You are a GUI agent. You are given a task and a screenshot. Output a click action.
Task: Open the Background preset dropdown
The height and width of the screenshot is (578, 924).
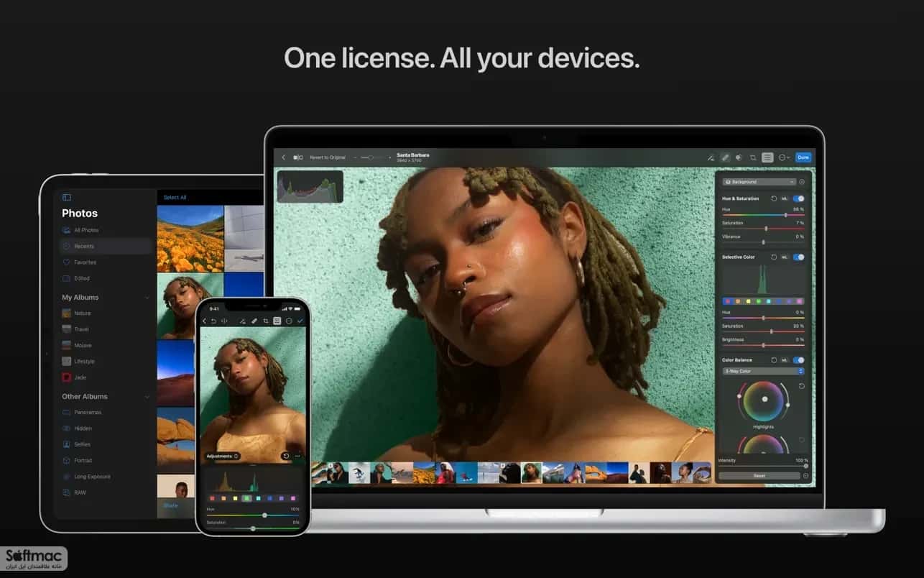click(x=759, y=182)
